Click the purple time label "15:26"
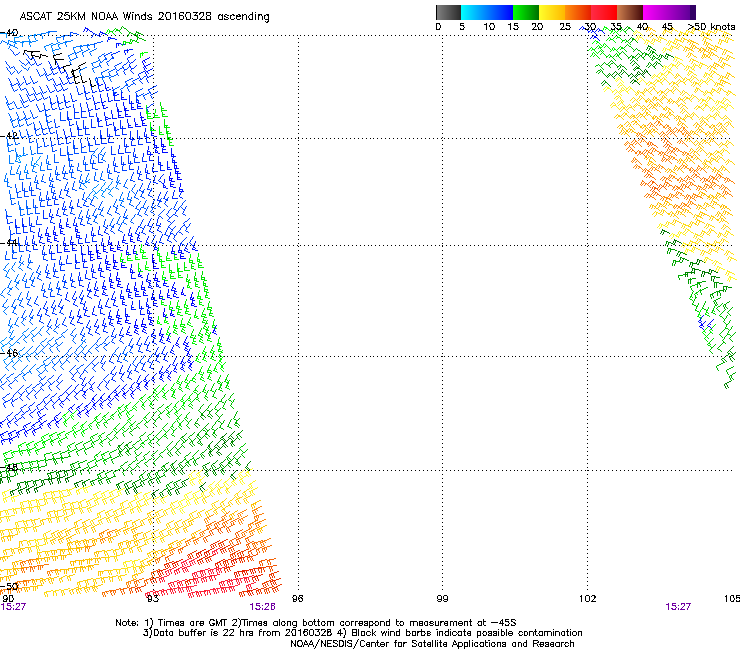The height and width of the screenshot is (650, 740). point(262,607)
